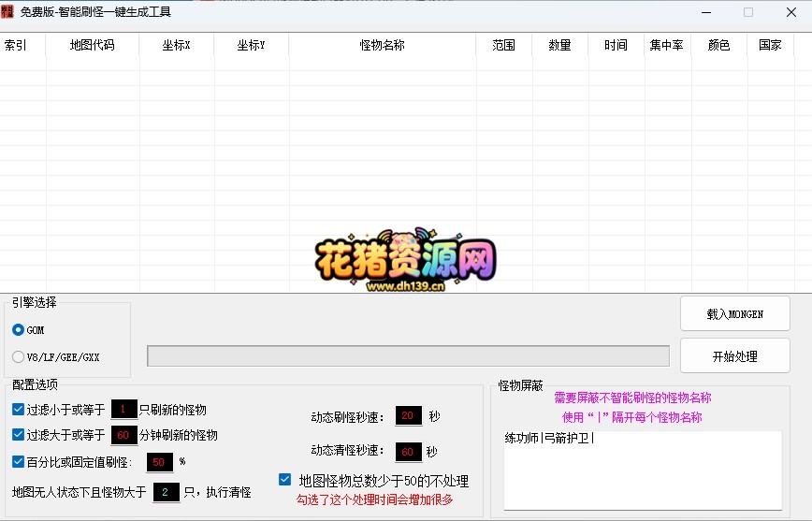The height and width of the screenshot is (521, 812).
Task: Sort by 坐标X column header
Action: click(176, 45)
